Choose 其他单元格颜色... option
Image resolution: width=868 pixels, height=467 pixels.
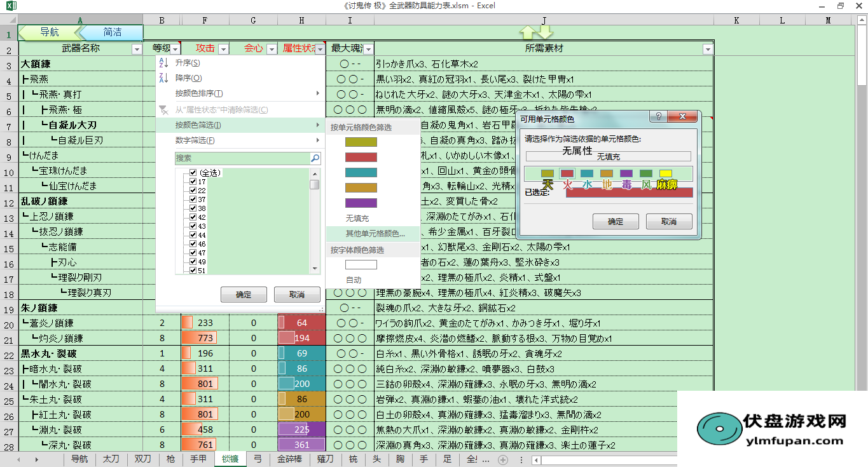(x=373, y=233)
